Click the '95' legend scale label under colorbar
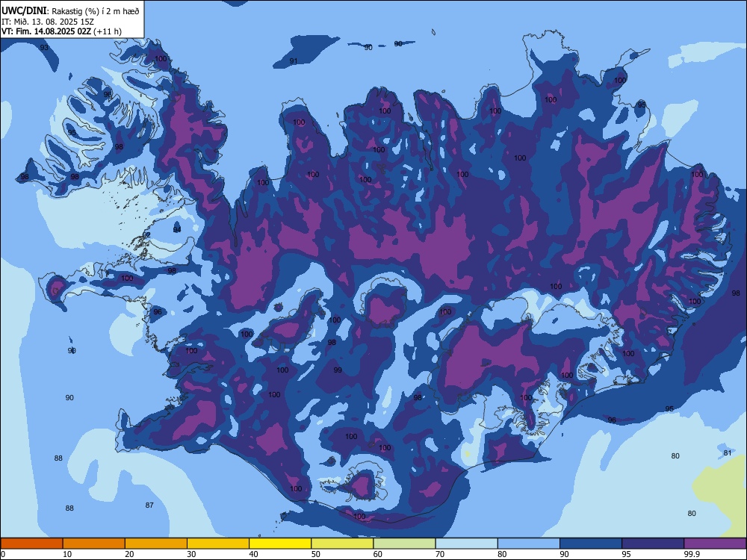The width and height of the screenshot is (747, 560). pyautogui.click(x=626, y=554)
